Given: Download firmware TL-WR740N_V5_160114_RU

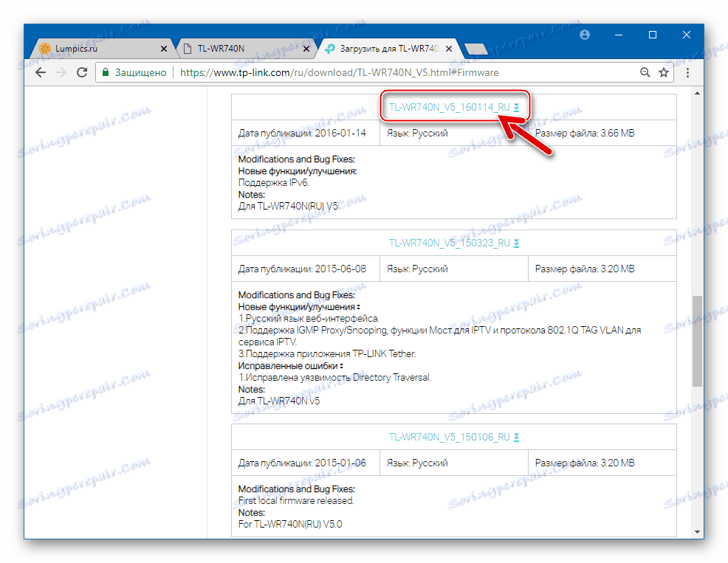Looking at the screenshot, I should pos(450,107).
